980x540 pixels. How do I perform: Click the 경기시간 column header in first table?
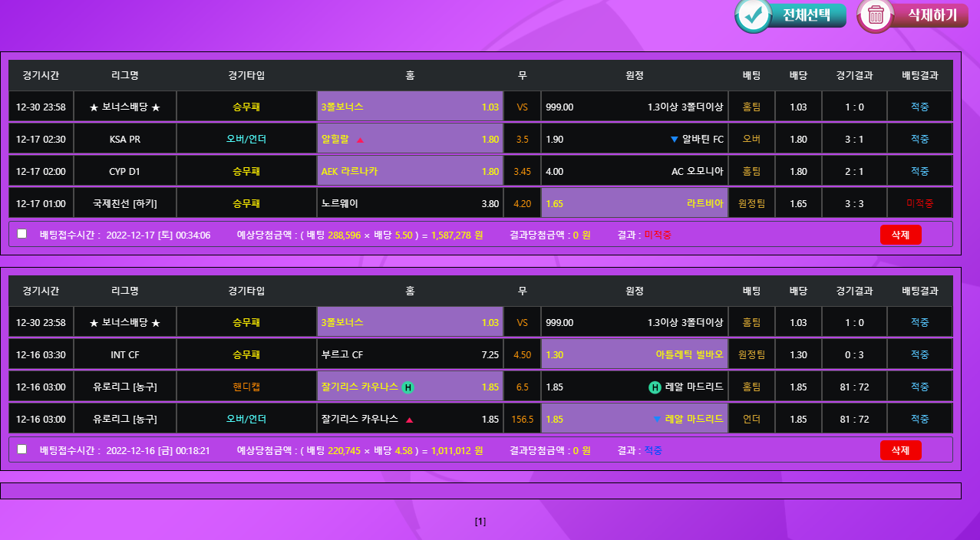click(41, 75)
